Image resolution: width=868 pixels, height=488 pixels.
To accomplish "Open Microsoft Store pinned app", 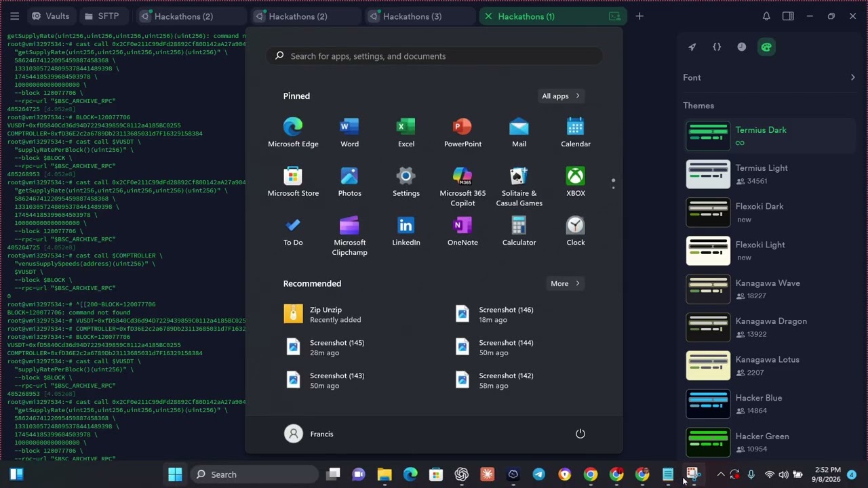I will coord(293,182).
